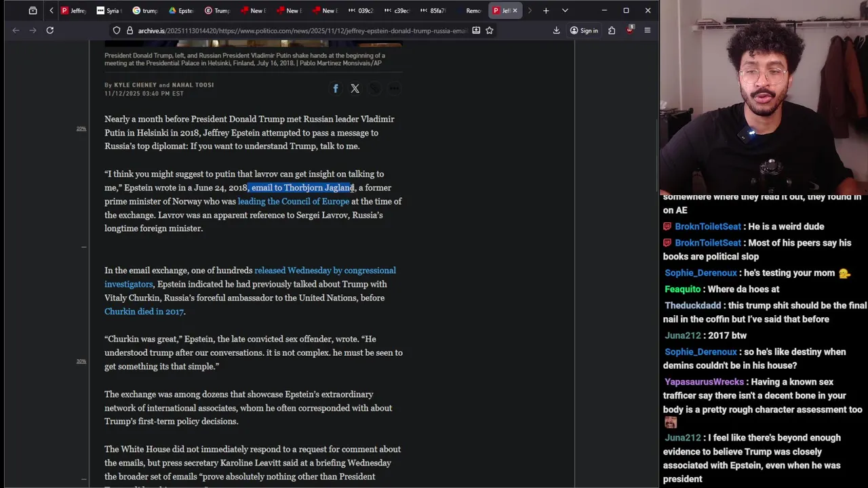Switch to the 039c2 tab
Screen dimensions: 868x488
[x=361, y=10]
